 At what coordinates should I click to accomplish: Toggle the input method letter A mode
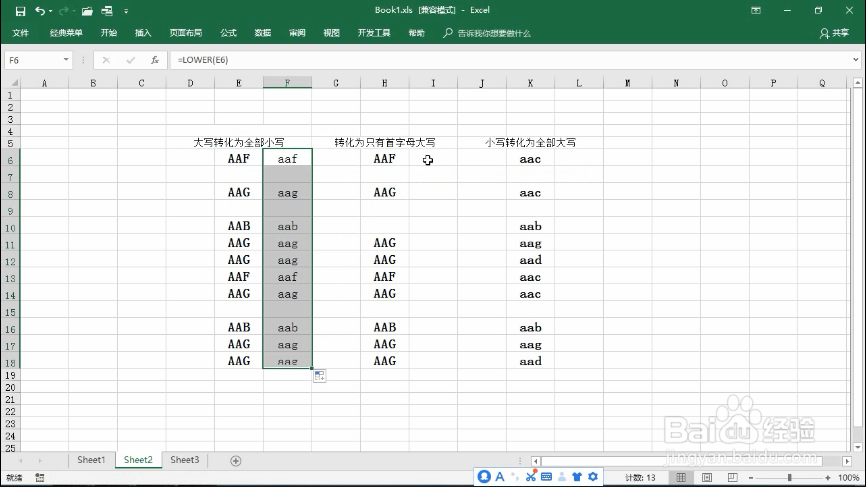pyautogui.click(x=500, y=477)
